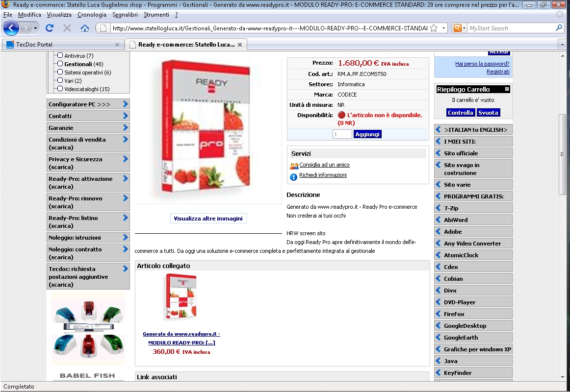
Task: Open Noleggio: istruzioni sidebar link
Action: coord(88,237)
